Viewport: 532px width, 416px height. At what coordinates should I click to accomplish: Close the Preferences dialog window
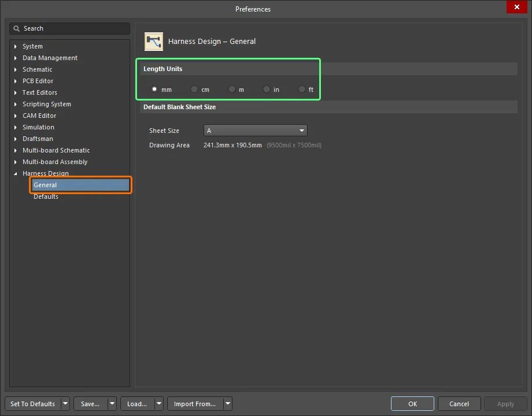[516, 8]
